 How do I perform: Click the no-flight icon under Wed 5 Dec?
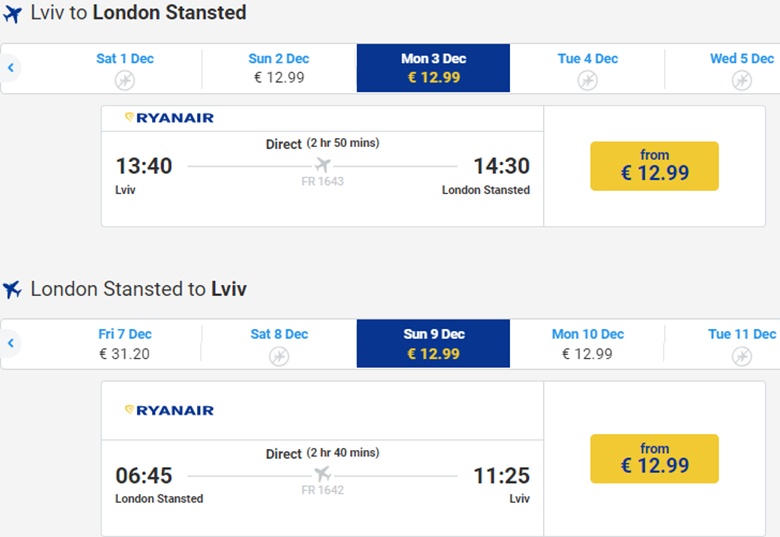point(741,80)
